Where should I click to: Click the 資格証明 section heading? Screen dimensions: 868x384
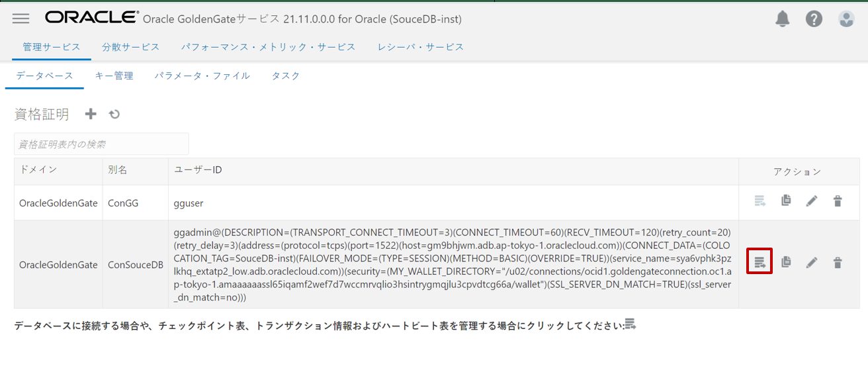pyautogui.click(x=42, y=114)
